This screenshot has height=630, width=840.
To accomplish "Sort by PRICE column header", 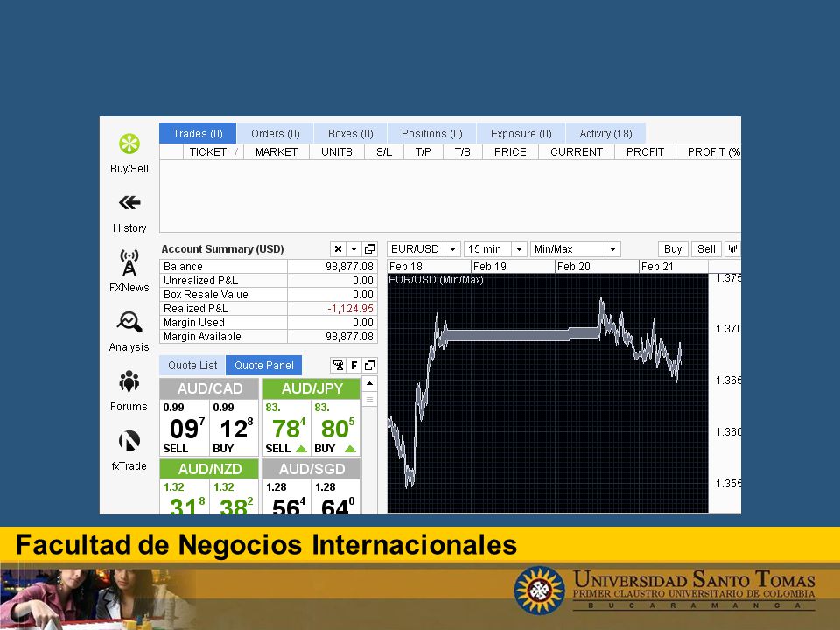I will (510, 152).
